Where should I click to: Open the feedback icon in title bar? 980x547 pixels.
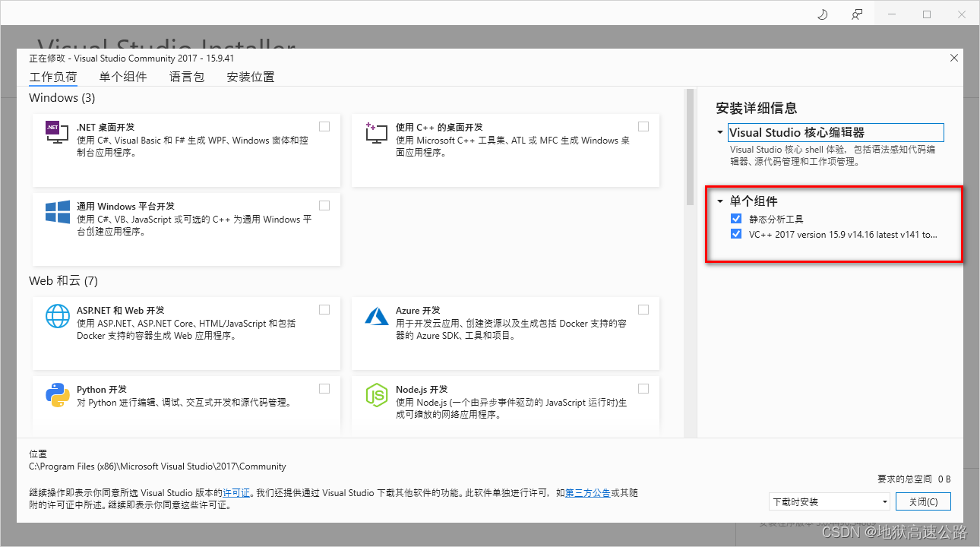857,14
